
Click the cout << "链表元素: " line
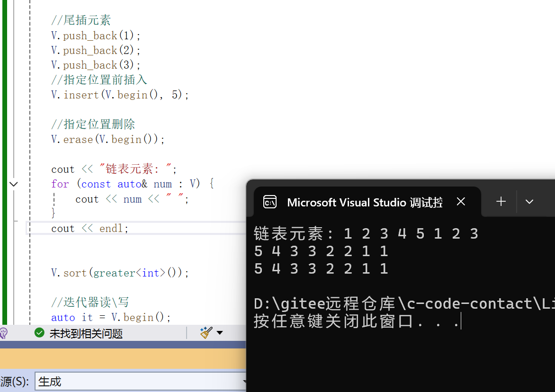(x=114, y=169)
